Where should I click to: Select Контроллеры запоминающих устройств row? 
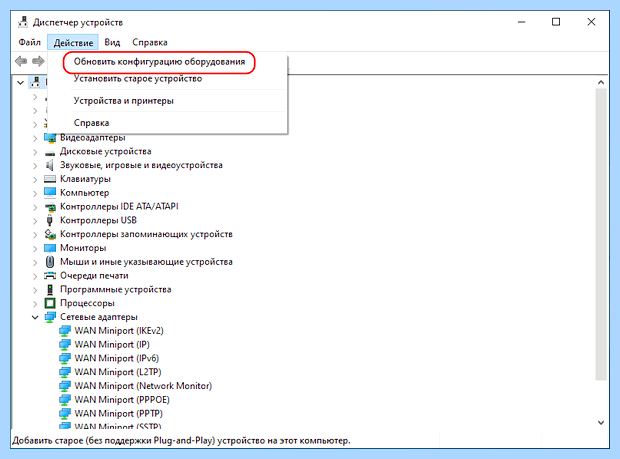(146, 234)
